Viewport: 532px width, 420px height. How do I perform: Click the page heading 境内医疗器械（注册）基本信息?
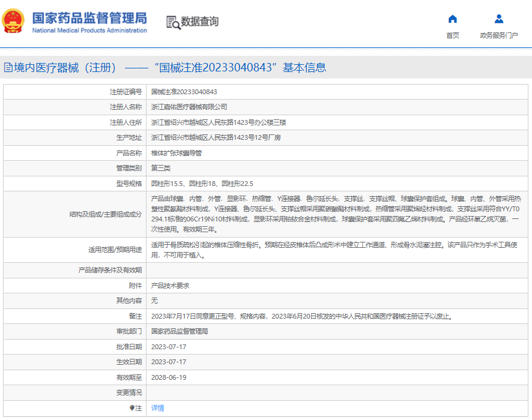pos(170,67)
